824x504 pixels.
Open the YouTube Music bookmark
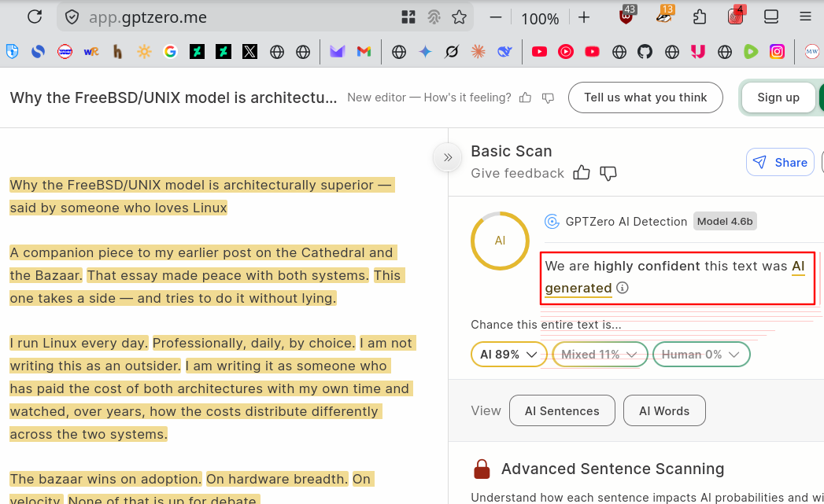coord(565,51)
